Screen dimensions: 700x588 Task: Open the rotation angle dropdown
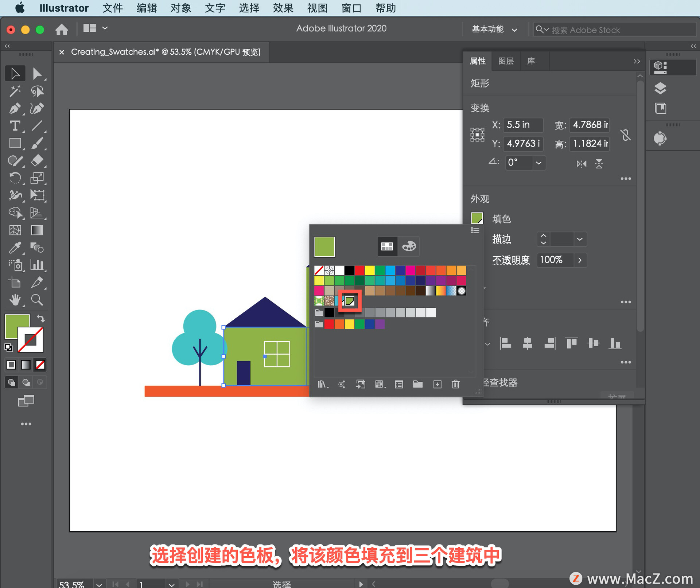(x=539, y=163)
